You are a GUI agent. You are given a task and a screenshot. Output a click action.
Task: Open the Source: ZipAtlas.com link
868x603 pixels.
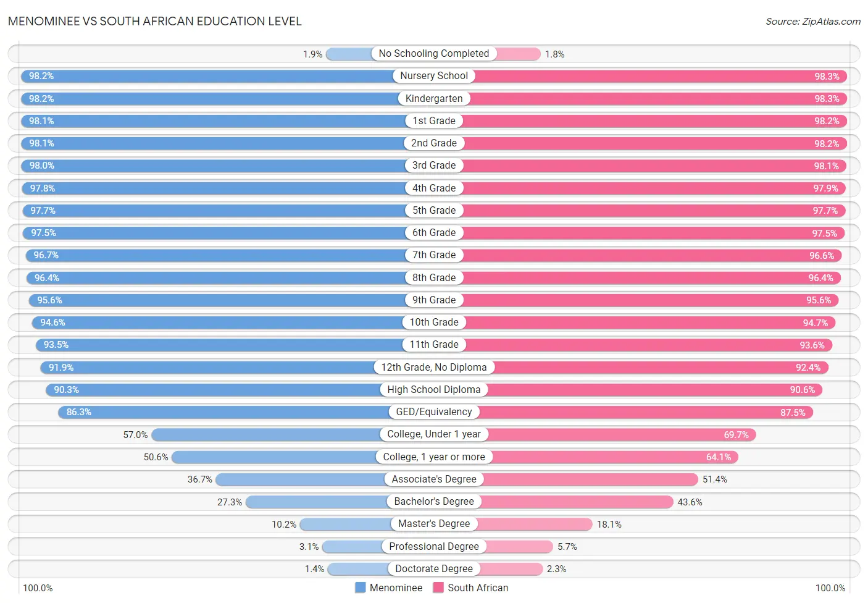pyautogui.click(x=812, y=22)
